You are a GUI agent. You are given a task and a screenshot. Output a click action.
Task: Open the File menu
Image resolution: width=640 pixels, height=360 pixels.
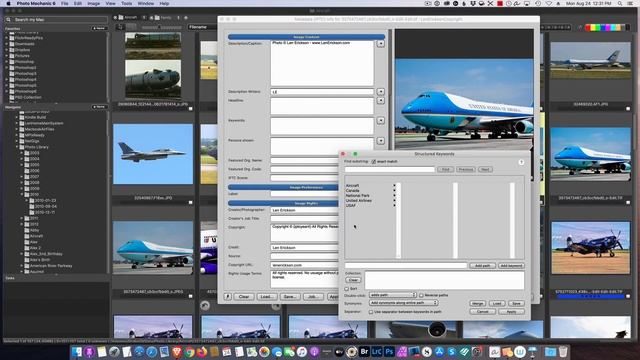pos(64,3)
